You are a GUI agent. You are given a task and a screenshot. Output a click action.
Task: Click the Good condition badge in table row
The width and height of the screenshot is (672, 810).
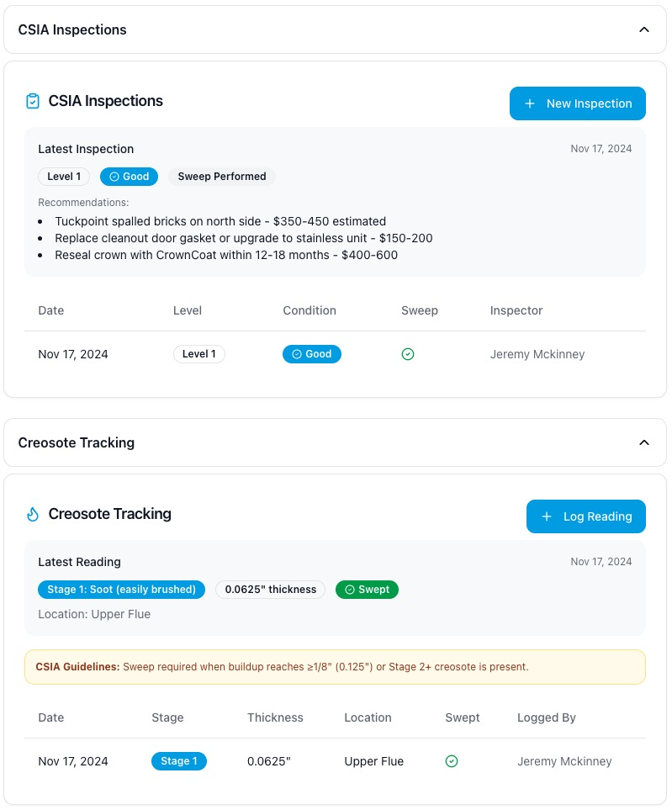click(312, 354)
